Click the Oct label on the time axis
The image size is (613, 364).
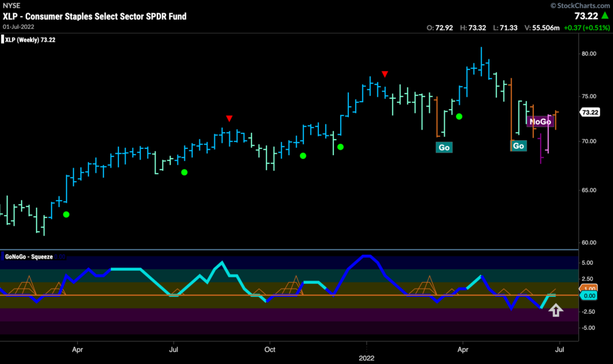[x=270, y=349]
